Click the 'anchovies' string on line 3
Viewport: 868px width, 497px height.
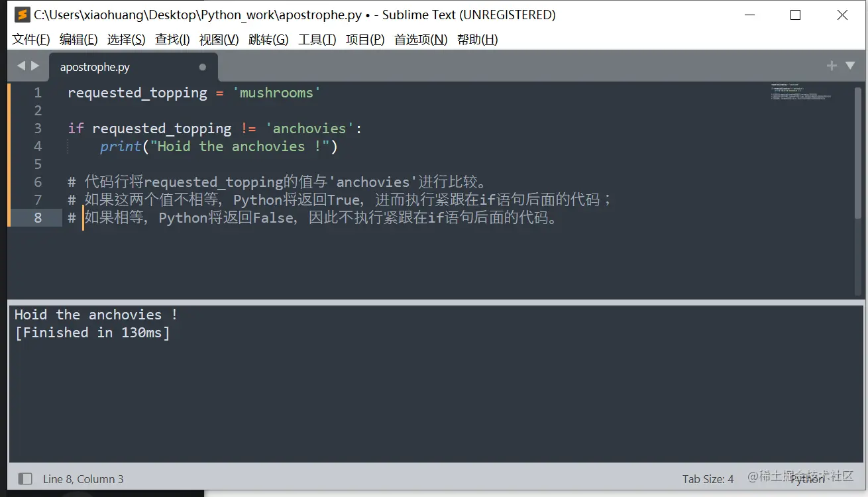pos(309,129)
